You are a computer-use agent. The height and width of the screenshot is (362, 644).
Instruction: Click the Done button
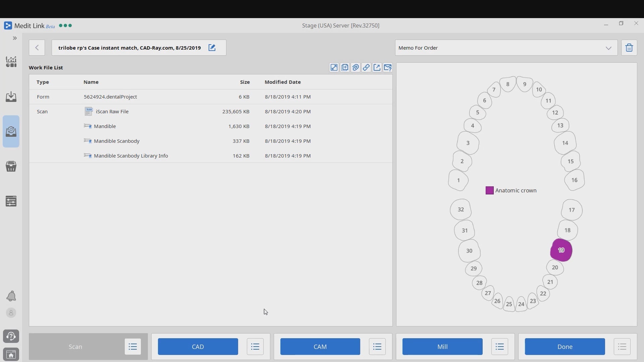pos(565,347)
